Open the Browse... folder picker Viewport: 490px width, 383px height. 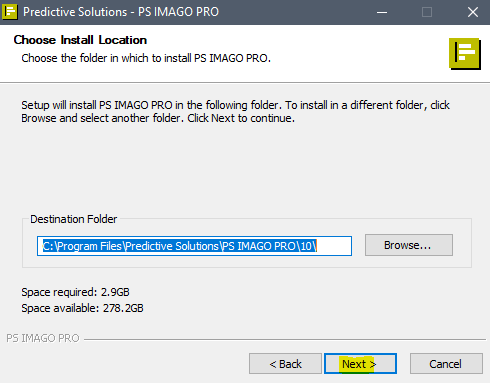409,245
